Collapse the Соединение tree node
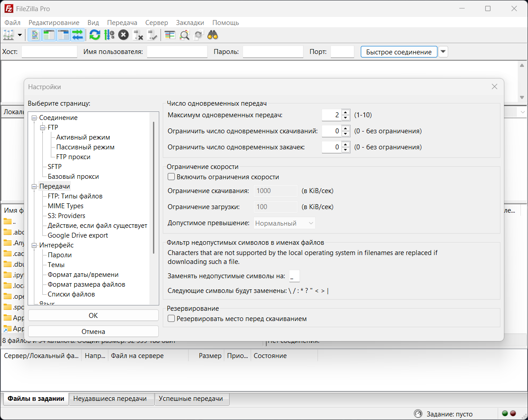Image resolution: width=528 pixels, height=420 pixels. pyautogui.click(x=34, y=118)
